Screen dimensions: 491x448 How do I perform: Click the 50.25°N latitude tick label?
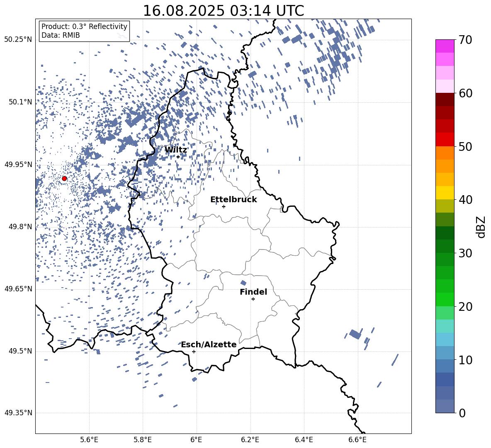18,40
